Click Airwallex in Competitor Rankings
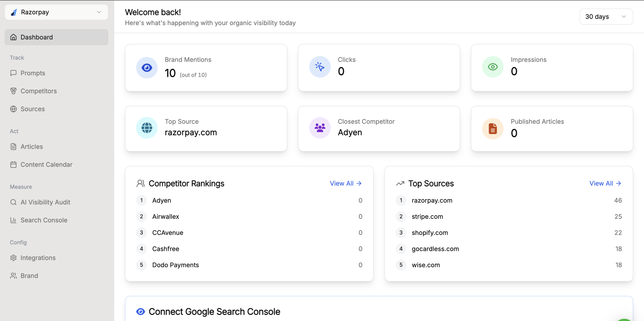644x321 pixels. 166,217
